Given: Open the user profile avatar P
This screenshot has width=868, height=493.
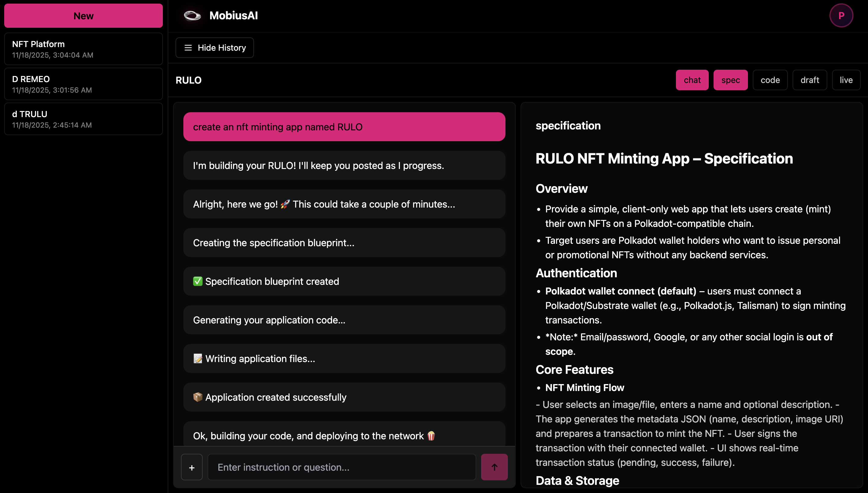Looking at the screenshot, I should [841, 16].
